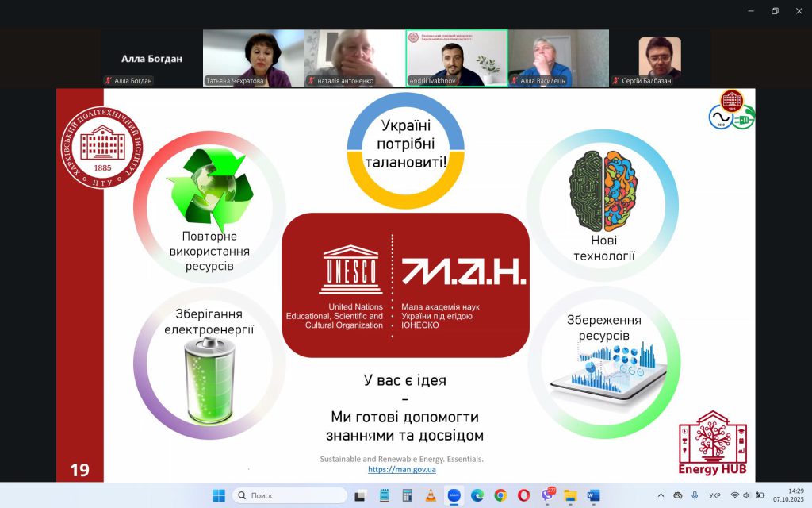Launch Google Chrome from the taskbar
Viewport: 812px width, 508px height.
point(500,495)
